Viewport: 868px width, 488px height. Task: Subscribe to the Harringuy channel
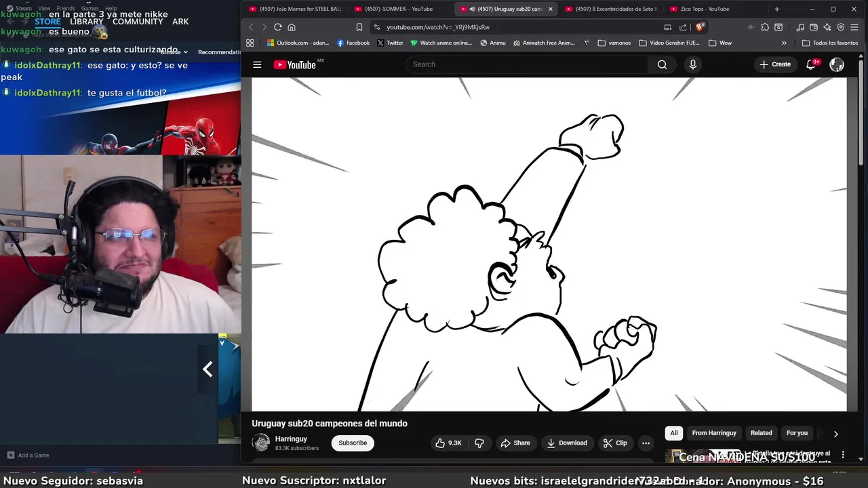(353, 443)
